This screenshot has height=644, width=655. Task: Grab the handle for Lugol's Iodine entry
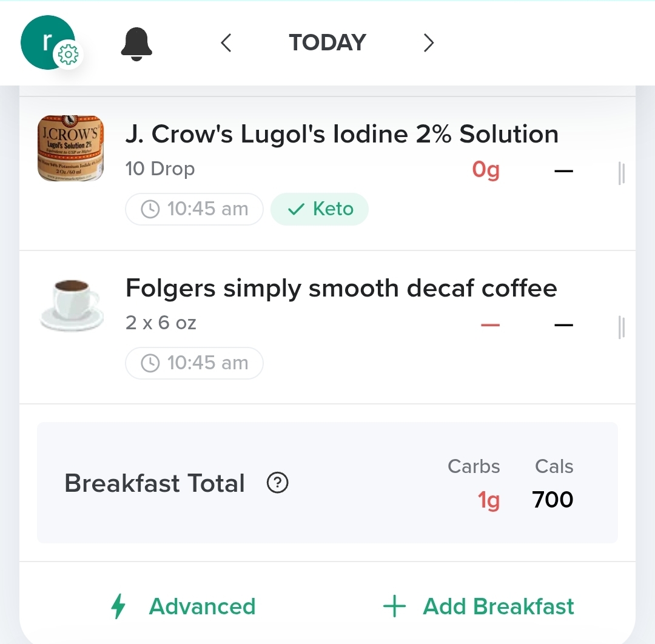click(622, 173)
